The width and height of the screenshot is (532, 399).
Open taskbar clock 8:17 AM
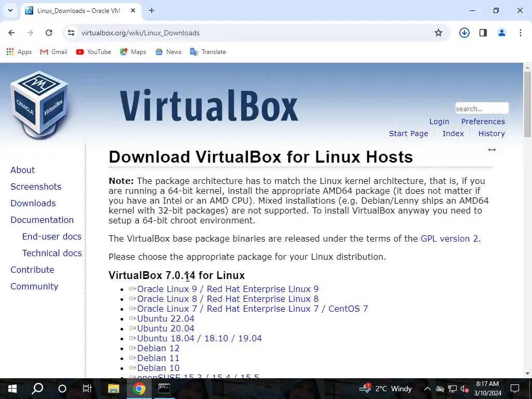pyautogui.click(x=487, y=389)
